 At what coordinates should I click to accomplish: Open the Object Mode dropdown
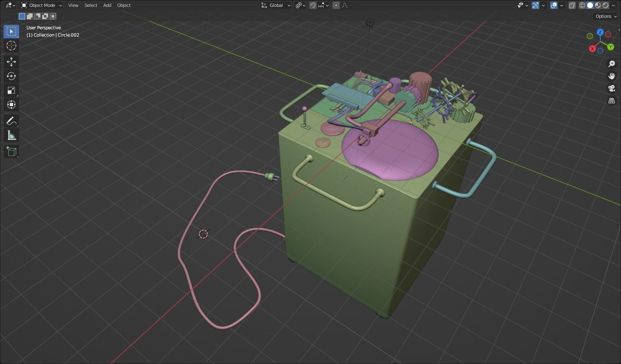pos(41,5)
